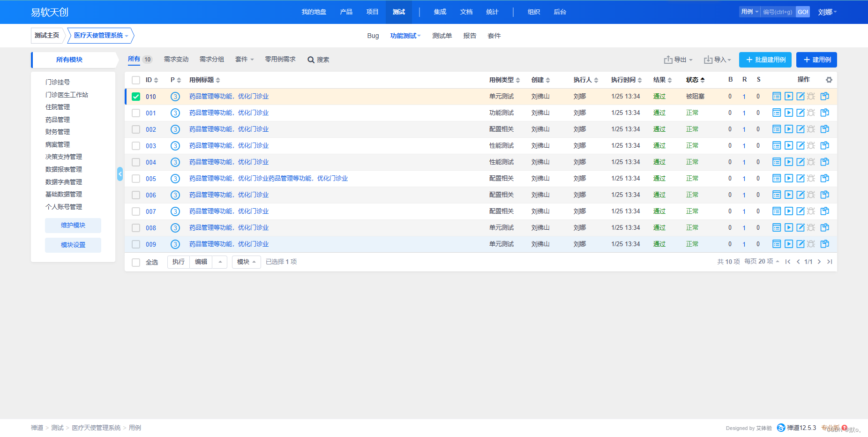Viewport: 868px width, 437px height.
Task: Open 套件 filter dropdown in the filter bar
Action: point(244,59)
